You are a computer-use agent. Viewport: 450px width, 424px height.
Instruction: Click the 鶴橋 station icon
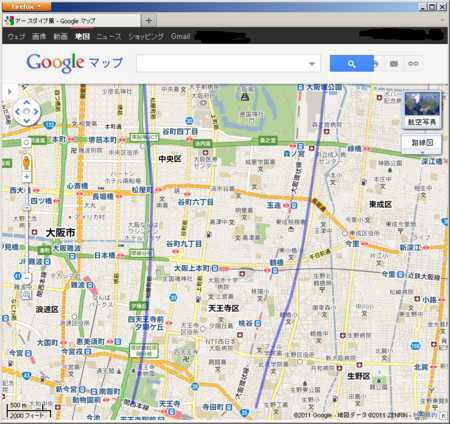[x=274, y=271]
